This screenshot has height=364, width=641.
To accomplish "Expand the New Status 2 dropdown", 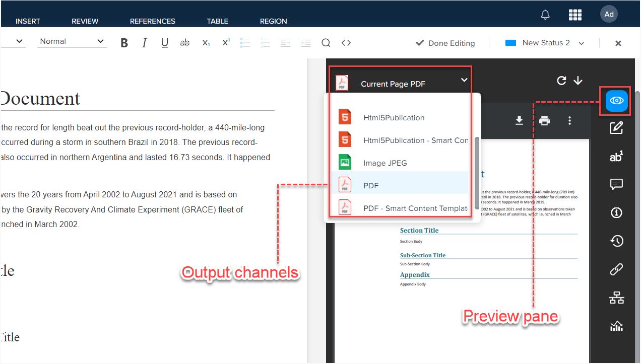I will (x=581, y=43).
